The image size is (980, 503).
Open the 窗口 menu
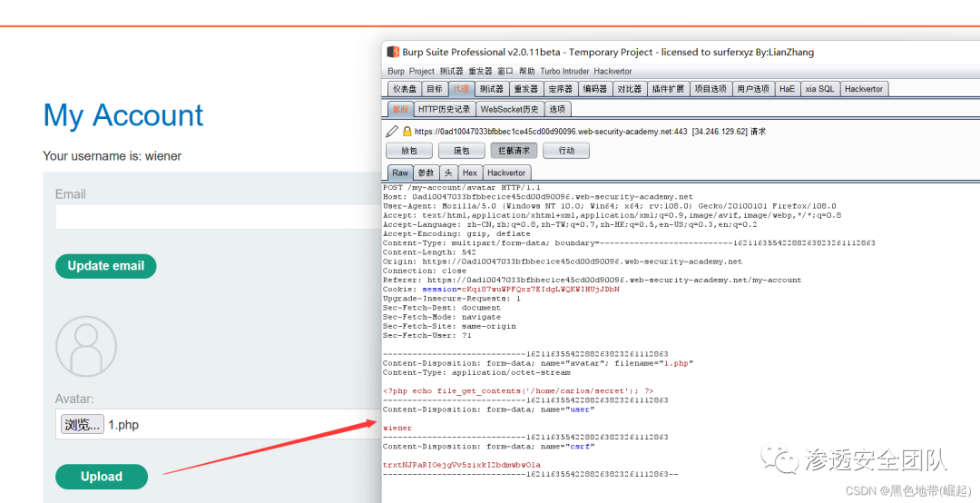tap(505, 72)
